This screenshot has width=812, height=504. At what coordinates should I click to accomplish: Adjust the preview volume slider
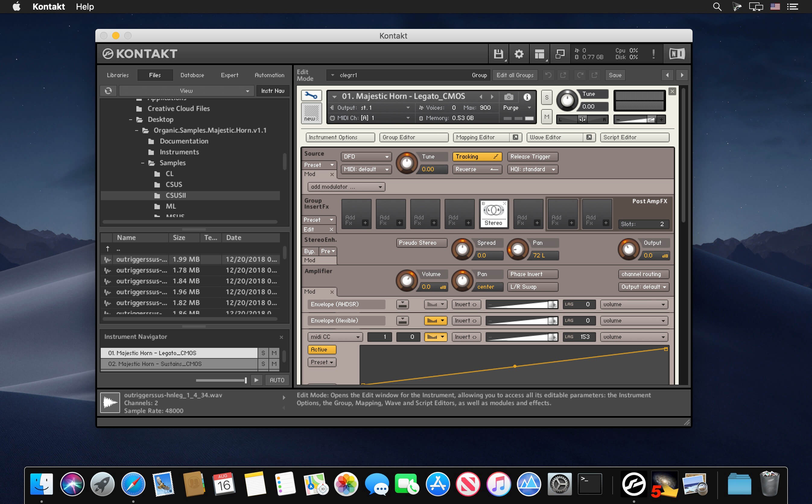(x=221, y=380)
